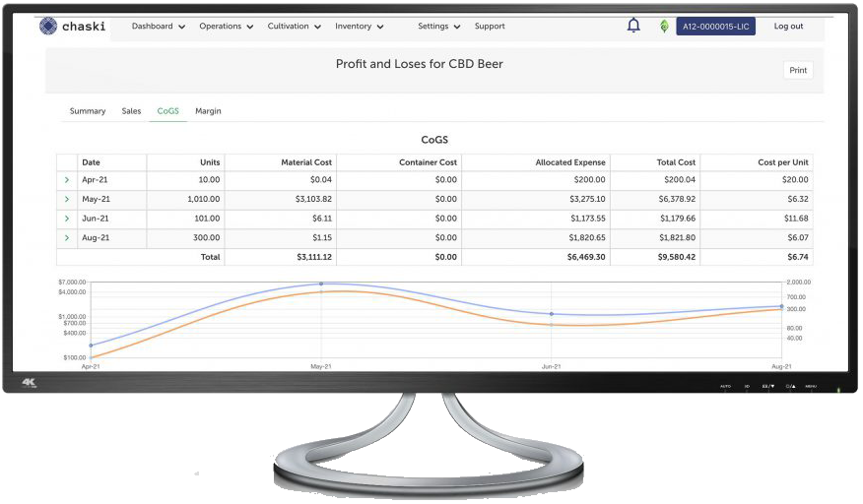This screenshot has width=863, height=504.
Task: Click the Chaski logo icon
Action: pyautogui.click(x=48, y=27)
